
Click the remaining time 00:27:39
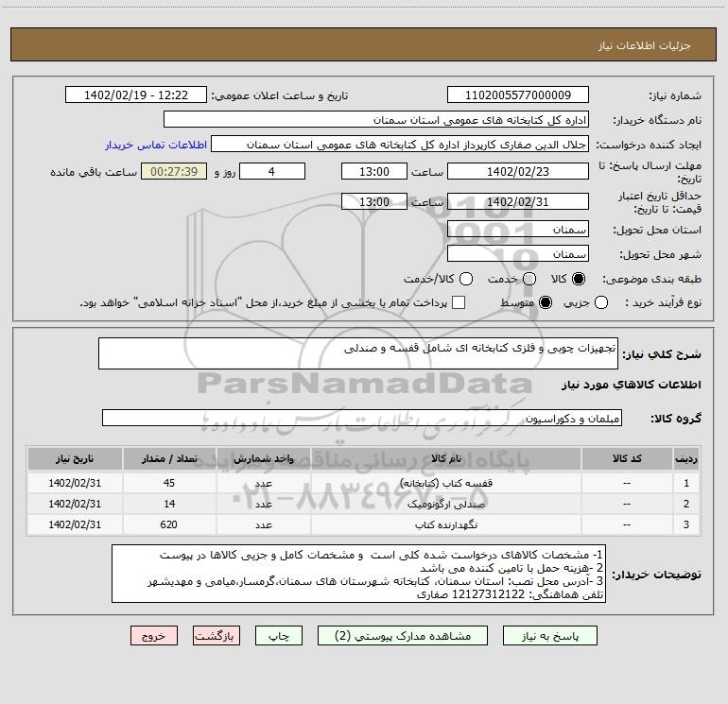(174, 171)
